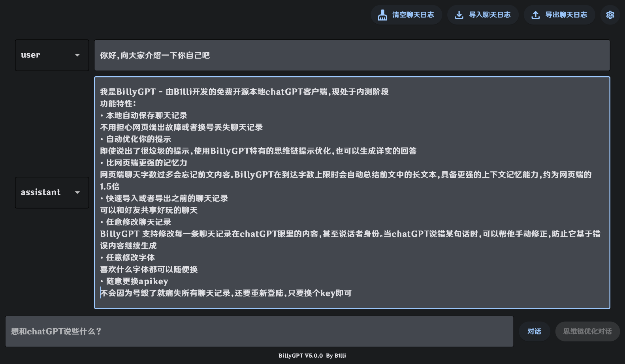Click the 导入聊天日志 button label

[490, 15]
